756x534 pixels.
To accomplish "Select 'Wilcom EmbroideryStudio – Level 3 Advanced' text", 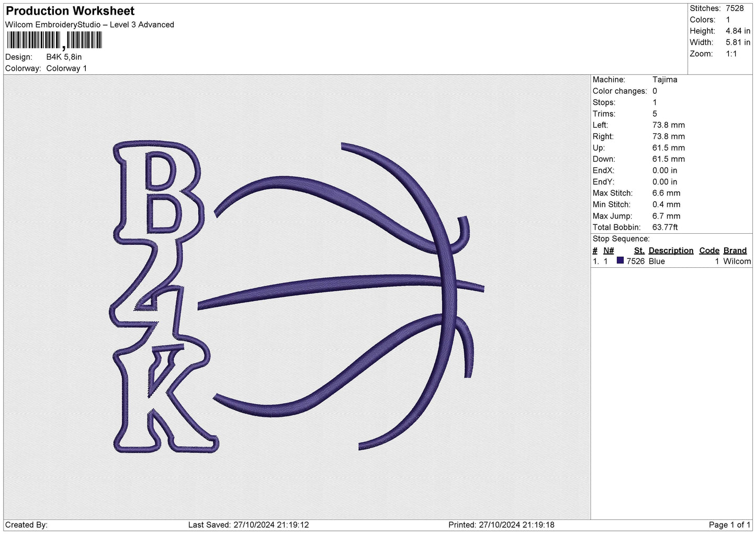I will point(89,25).
